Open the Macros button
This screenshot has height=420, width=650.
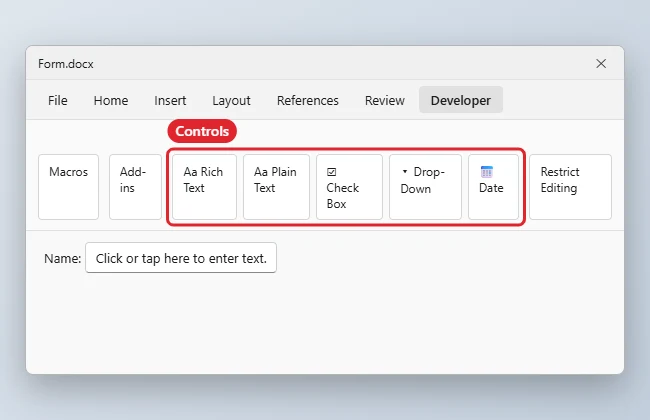pyautogui.click(x=68, y=187)
